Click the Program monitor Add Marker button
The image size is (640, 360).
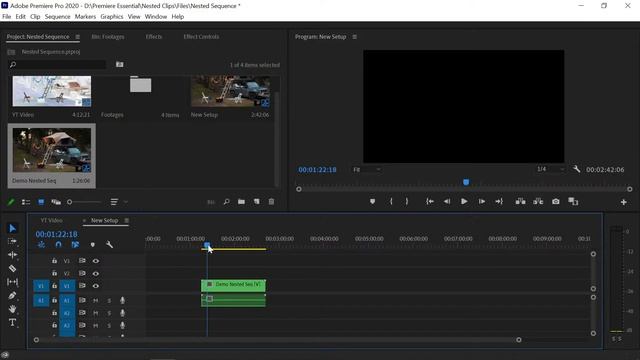(x=372, y=202)
